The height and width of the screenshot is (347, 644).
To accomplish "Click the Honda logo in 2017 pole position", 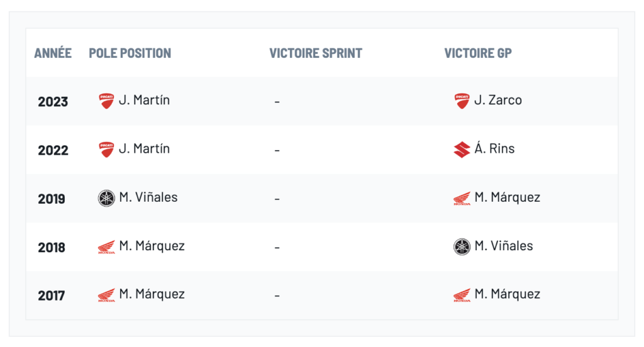I will click(106, 295).
